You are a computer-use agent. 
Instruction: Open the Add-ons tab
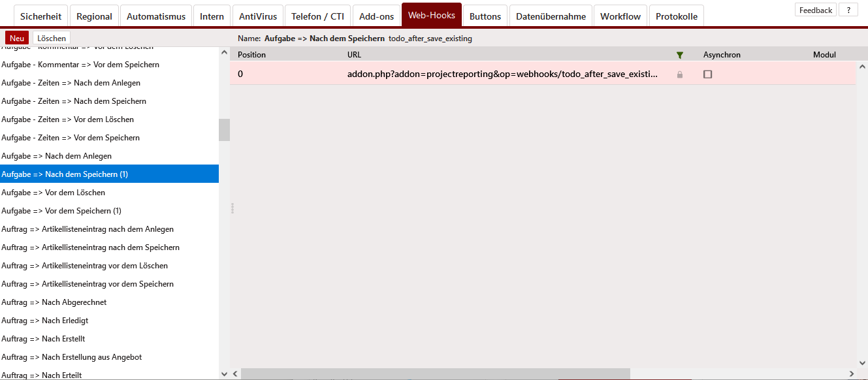click(x=376, y=16)
